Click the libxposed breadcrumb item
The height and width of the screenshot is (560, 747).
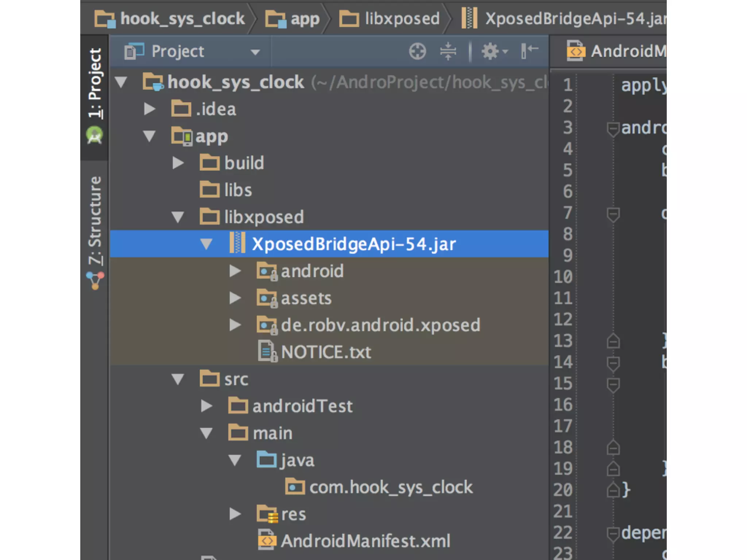click(x=390, y=19)
